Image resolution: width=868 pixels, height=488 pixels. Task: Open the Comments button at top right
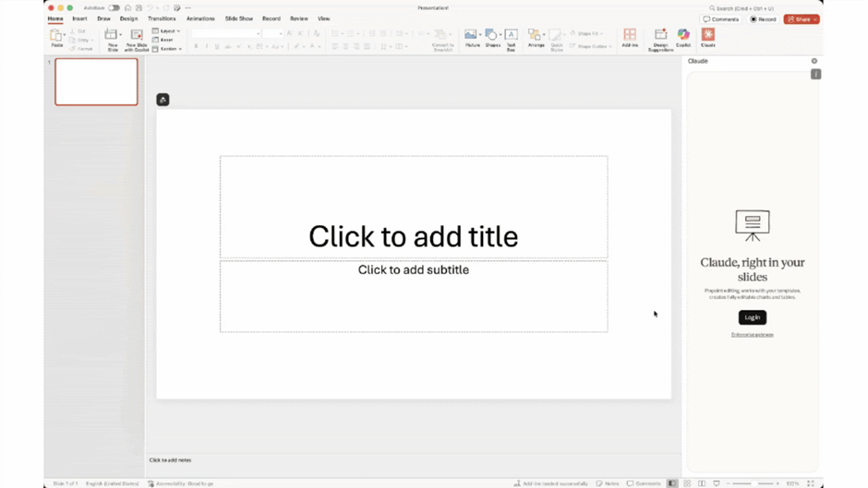coord(721,19)
